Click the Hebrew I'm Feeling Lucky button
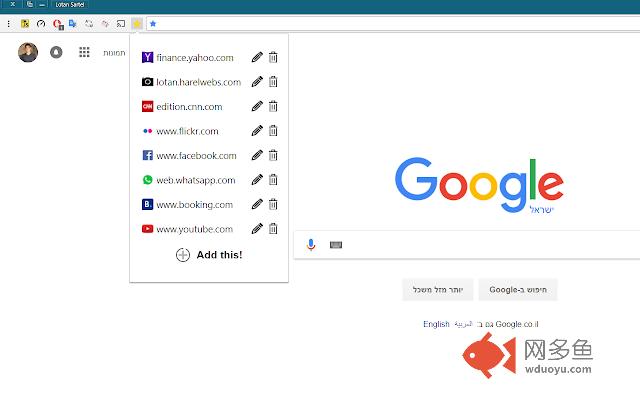640x400 pixels. click(x=438, y=290)
